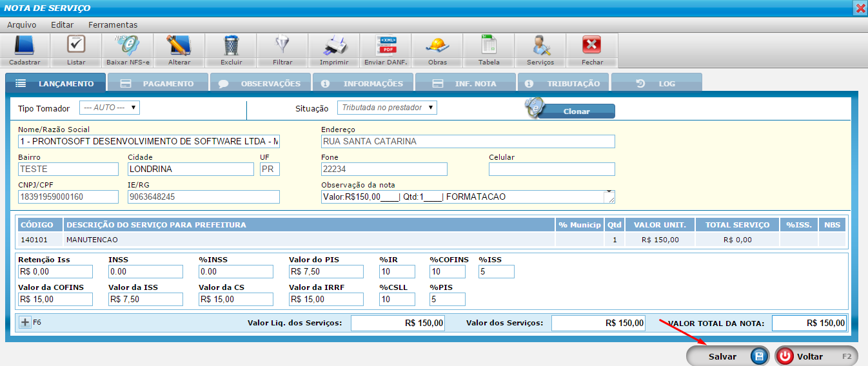Viewport: 868px width, 366px height.
Task: Open the Editar menu
Action: [62, 24]
